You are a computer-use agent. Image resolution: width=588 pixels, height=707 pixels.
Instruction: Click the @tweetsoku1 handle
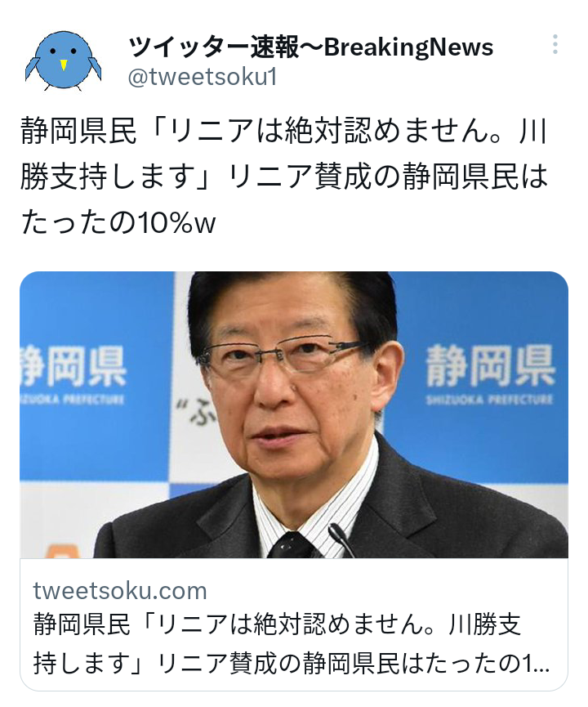(203, 77)
